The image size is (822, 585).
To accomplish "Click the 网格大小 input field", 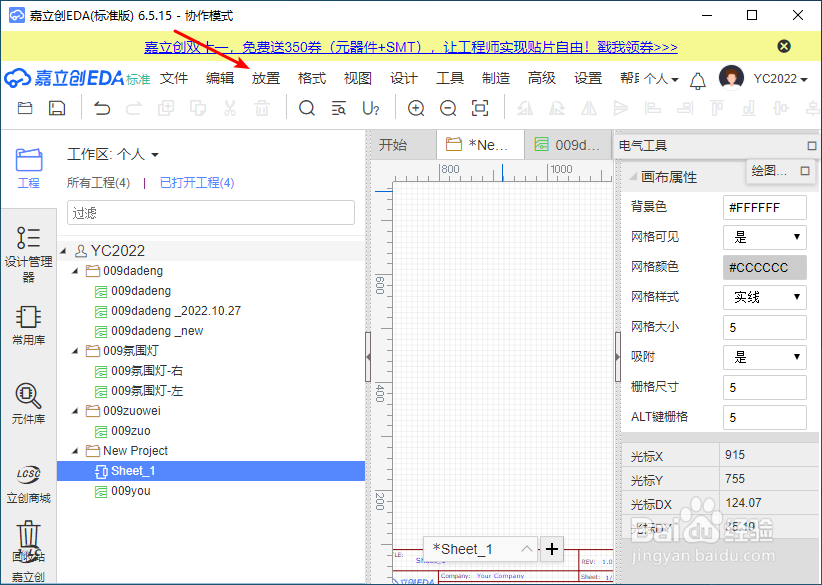I will pos(765,328).
